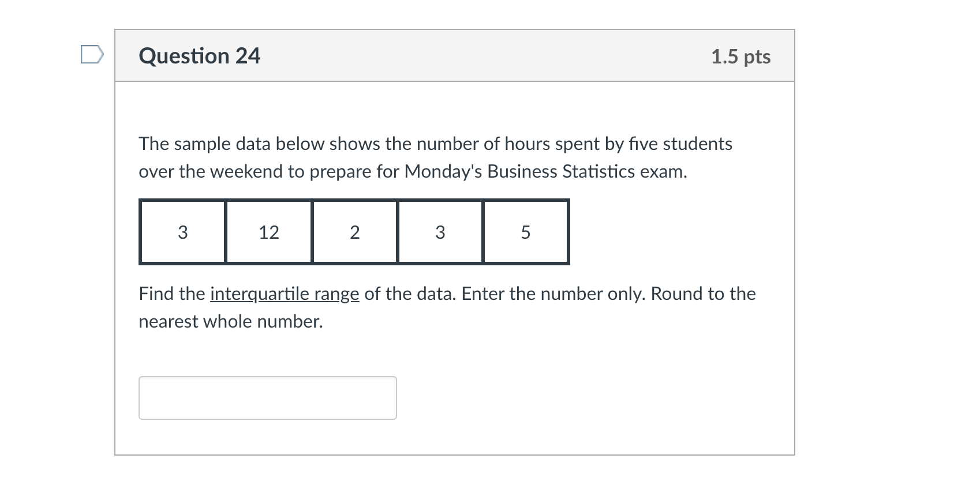The image size is (980, 481).
Task: Click inside the empty answer box
Action: (x=268, y=397)
